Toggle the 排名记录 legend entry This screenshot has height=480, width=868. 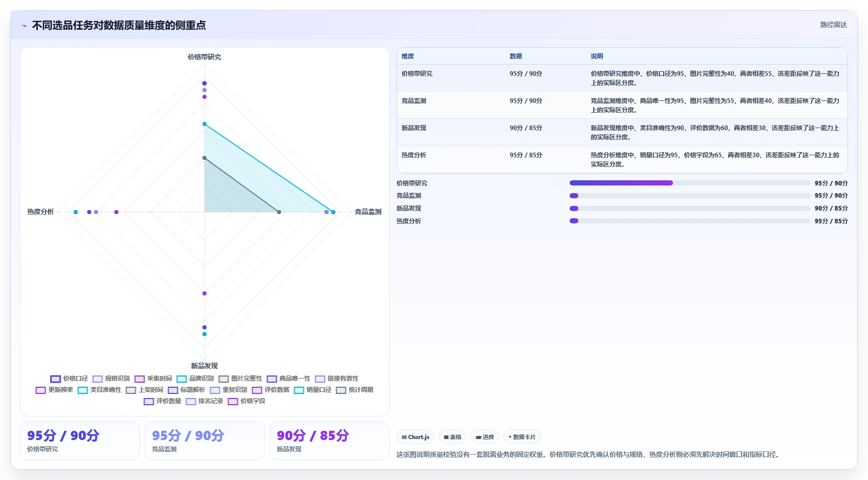(x=204, y=401)
